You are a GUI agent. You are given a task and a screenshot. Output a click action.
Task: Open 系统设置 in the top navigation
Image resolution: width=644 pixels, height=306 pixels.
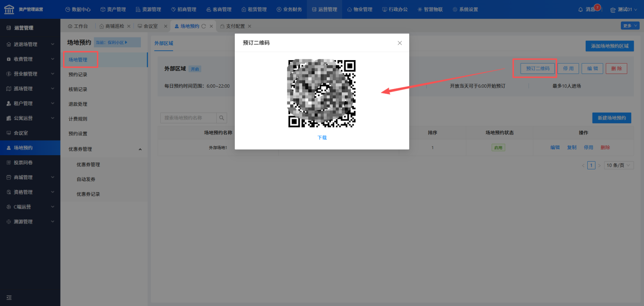(465, 9)
